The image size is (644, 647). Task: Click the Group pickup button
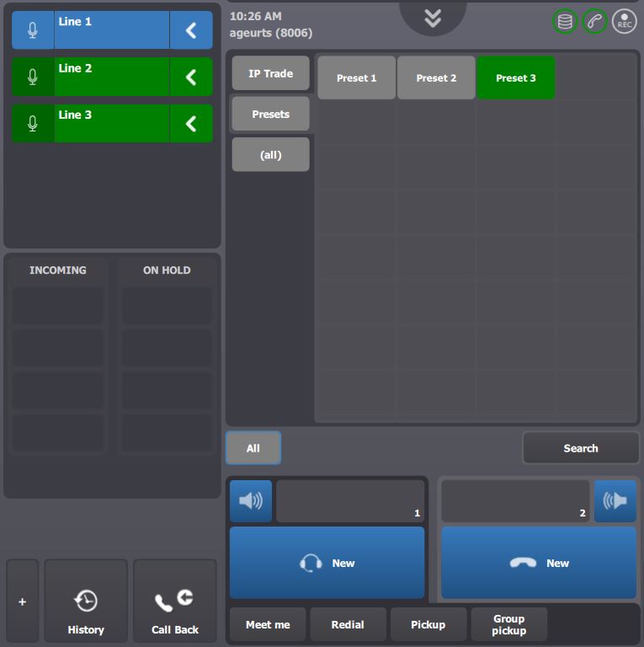(509, 625)
